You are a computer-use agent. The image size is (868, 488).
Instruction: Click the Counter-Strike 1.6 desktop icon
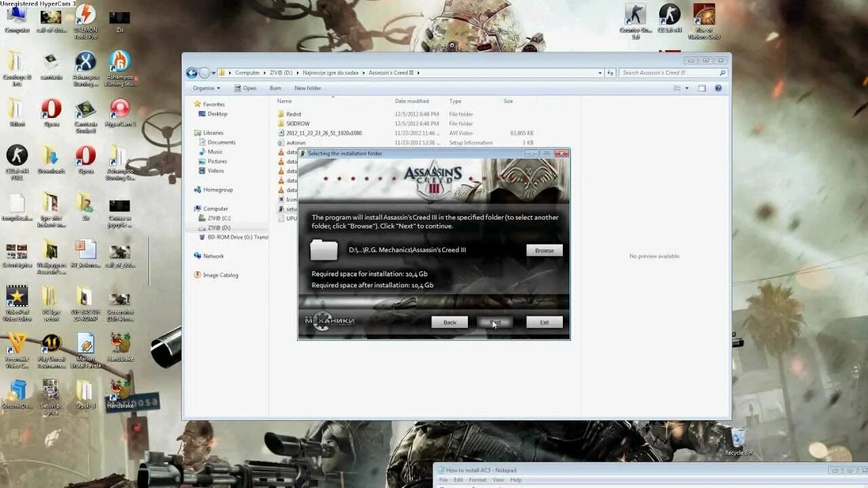tap(636, 21)
